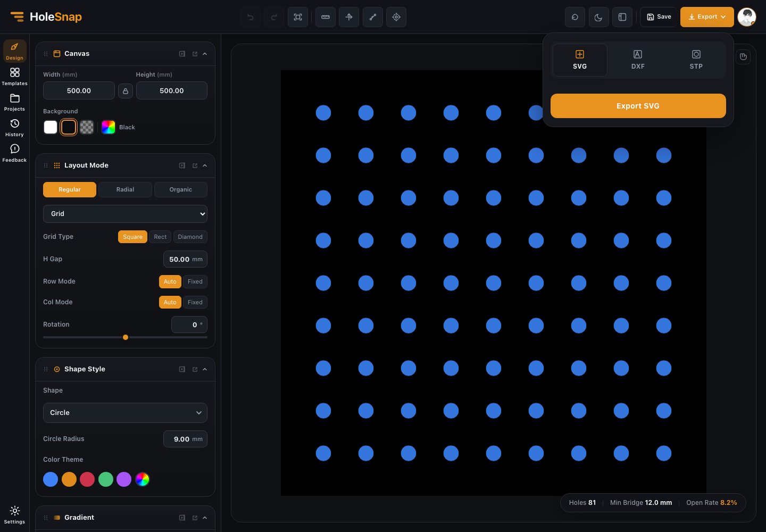Select the transparent checkerboard background swatch
The height and width of the screenshot is (532, 766).
(x=87, y=127)
